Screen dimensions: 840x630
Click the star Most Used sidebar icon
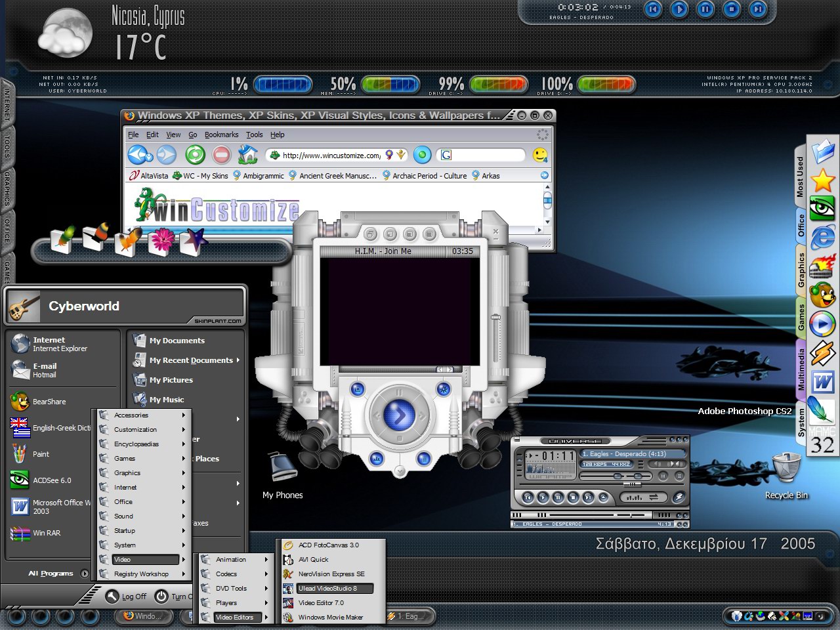pos(822,180)
